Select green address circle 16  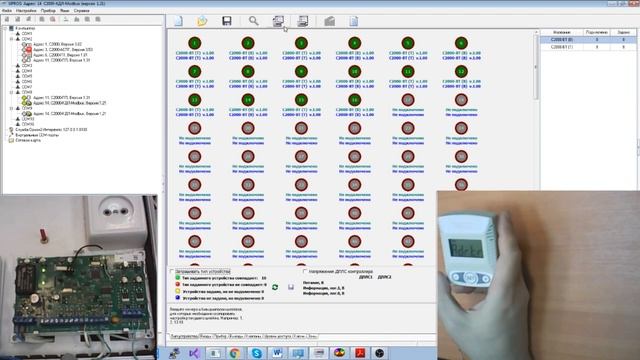click(355, 100)
